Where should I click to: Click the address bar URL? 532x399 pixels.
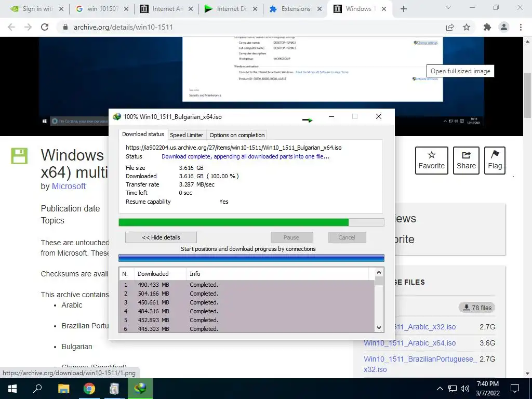(123, 27)
